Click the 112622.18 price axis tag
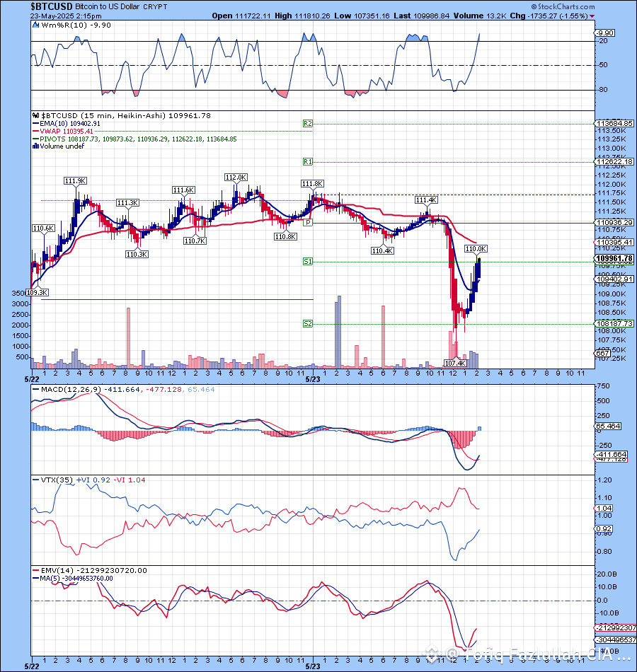637x672 pixels. coord(614,161)
